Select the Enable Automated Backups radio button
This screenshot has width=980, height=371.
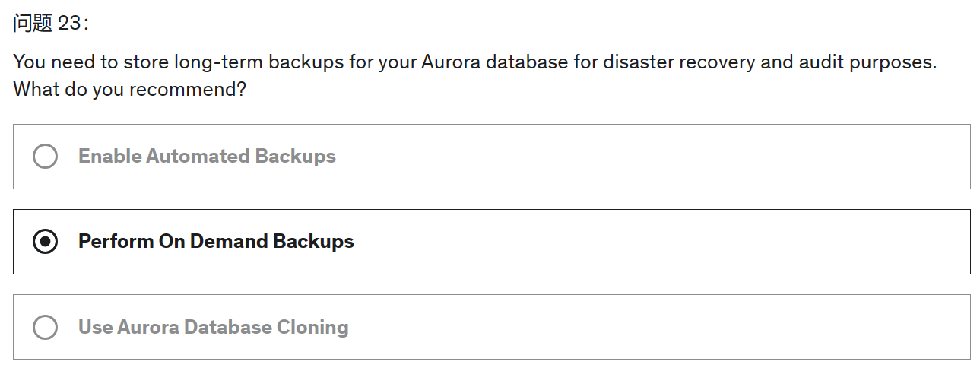coord(46,157)
